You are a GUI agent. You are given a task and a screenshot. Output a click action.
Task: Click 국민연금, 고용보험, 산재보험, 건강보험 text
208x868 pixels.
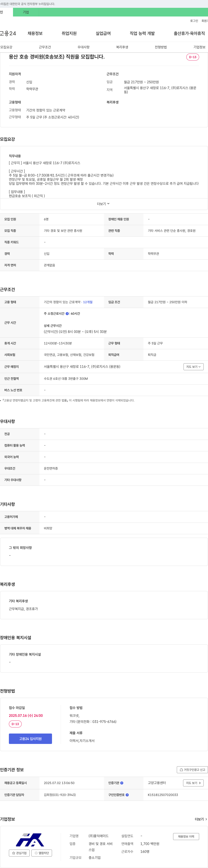click(x=69, y=355)
